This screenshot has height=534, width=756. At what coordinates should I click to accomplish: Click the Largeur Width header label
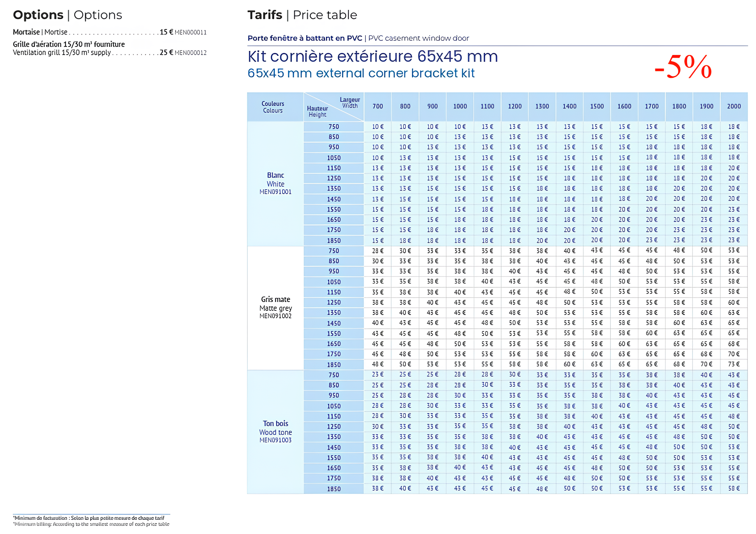(349, 103)
